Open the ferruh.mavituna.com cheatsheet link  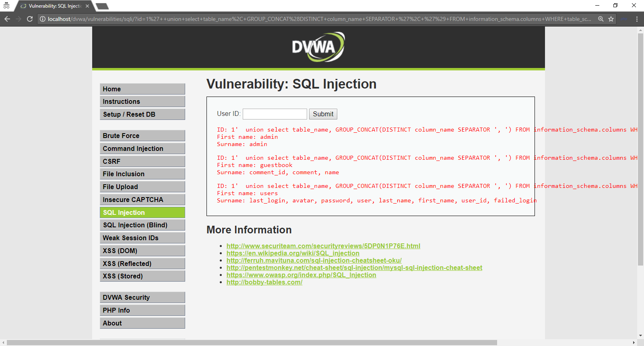pyautogui.click(x=314, y=260)
